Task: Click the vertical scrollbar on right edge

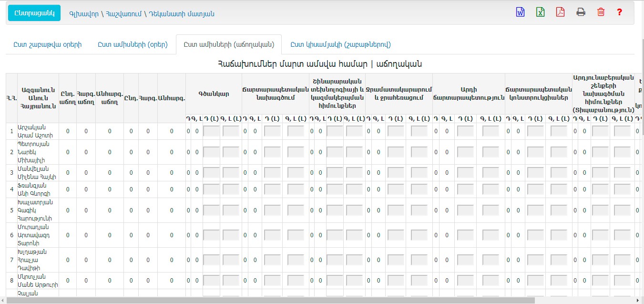Action: point(641,143)
